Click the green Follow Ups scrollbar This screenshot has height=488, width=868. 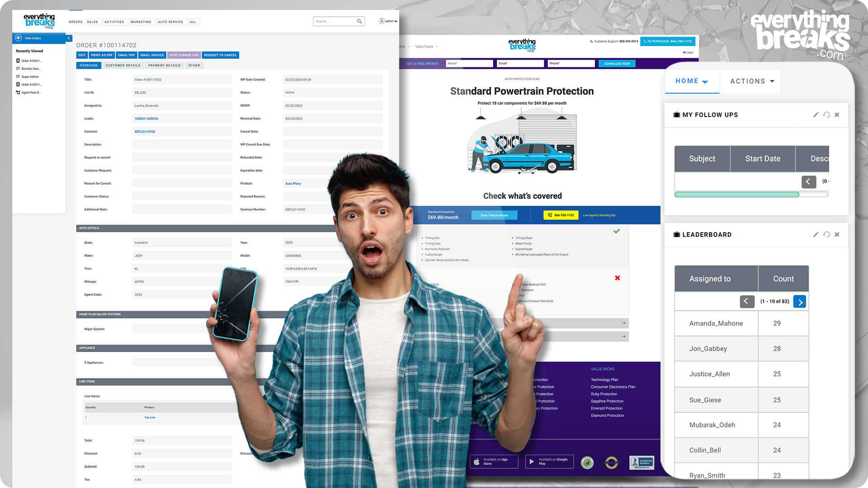[736, 195]
